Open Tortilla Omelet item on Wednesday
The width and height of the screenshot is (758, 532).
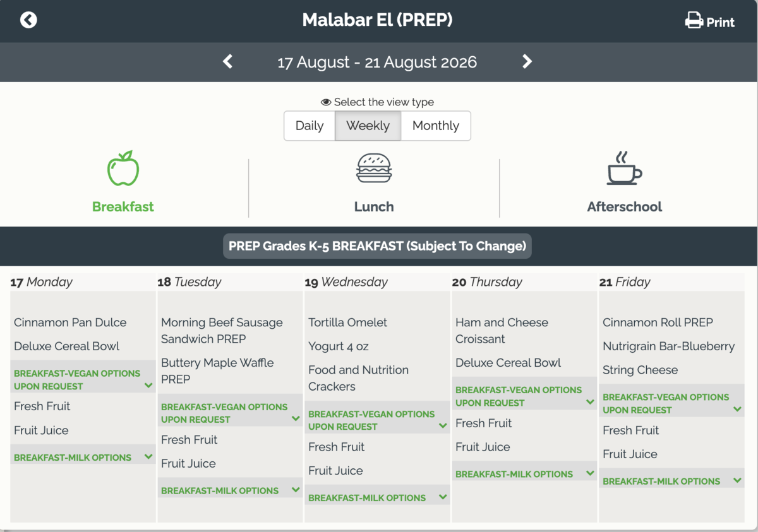(348, 322)
